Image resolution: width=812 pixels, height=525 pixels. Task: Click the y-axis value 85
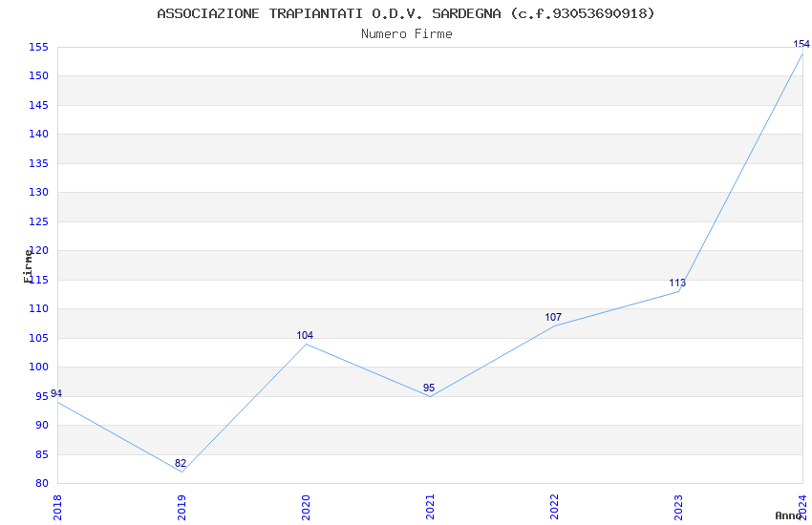[41, 454]
